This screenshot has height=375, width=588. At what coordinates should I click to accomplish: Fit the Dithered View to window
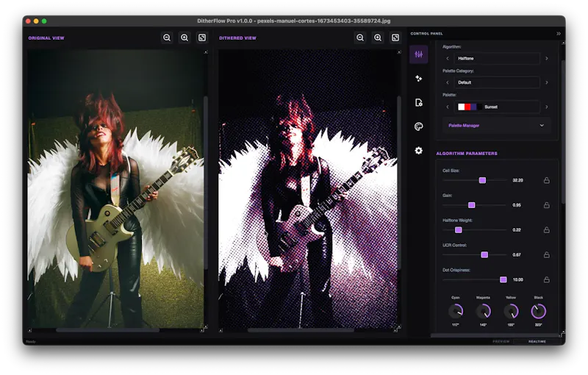(395, 37)
